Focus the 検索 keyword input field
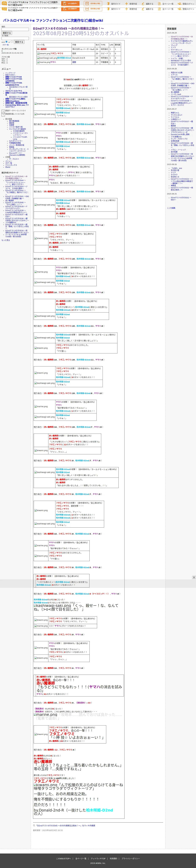The image size is (196, 868). pos(15,29)
